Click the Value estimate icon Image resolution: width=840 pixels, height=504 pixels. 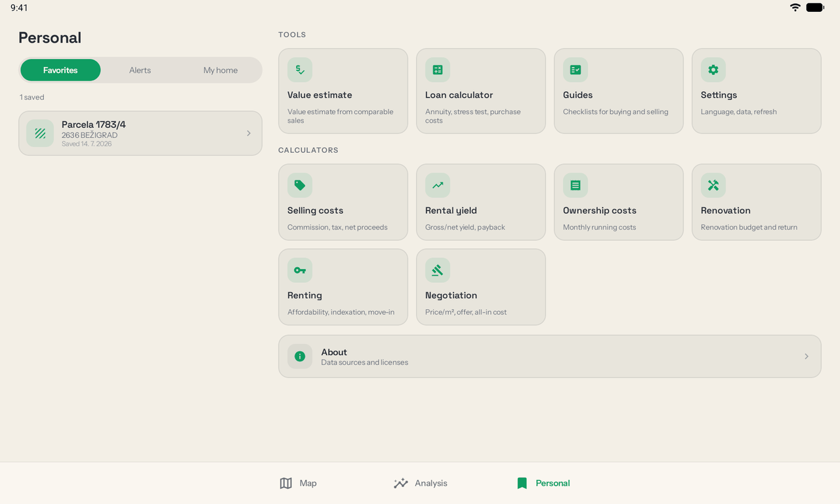point(300,70)
